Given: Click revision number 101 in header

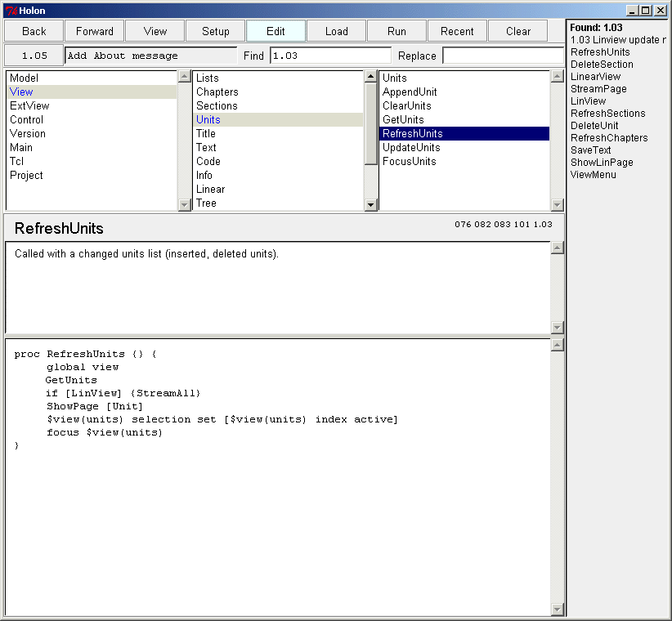Looking at the screenshot, I should click(522, 225).
